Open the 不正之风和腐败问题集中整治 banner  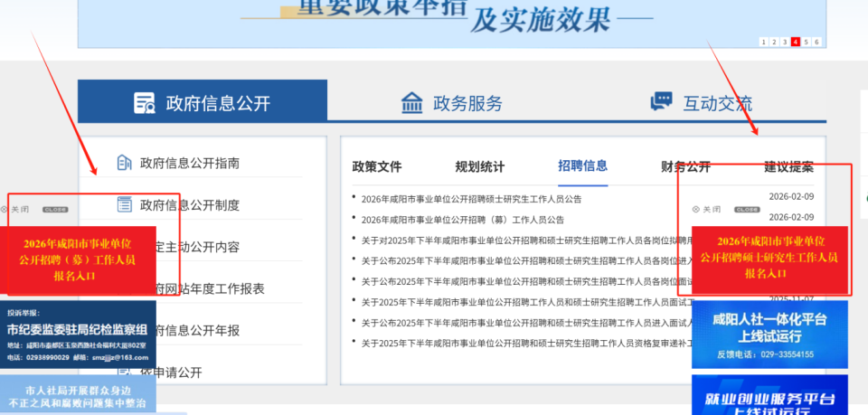point(78,395)
